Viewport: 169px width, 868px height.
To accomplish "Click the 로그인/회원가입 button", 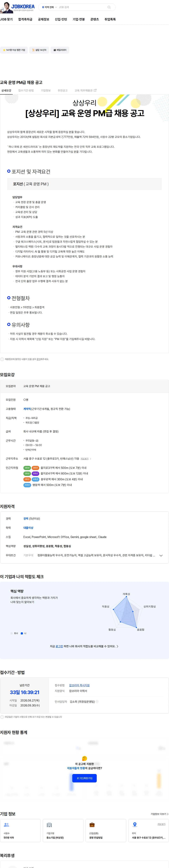I will point(84,778).
